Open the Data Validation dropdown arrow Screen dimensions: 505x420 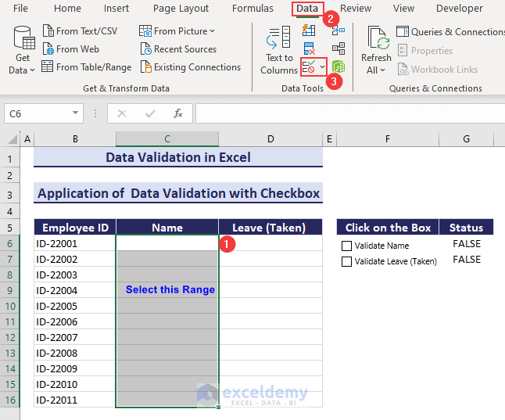click(x=322, y=67)
